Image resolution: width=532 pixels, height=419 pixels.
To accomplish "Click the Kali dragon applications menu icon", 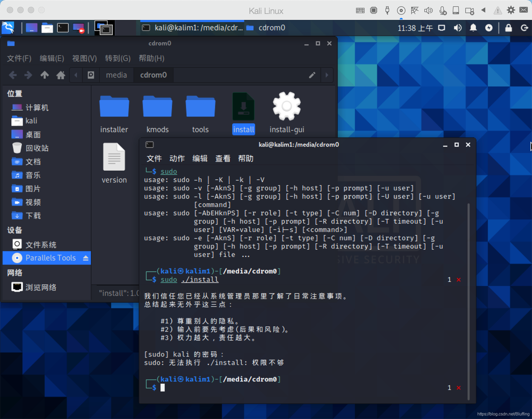I will tap(8, 28).
